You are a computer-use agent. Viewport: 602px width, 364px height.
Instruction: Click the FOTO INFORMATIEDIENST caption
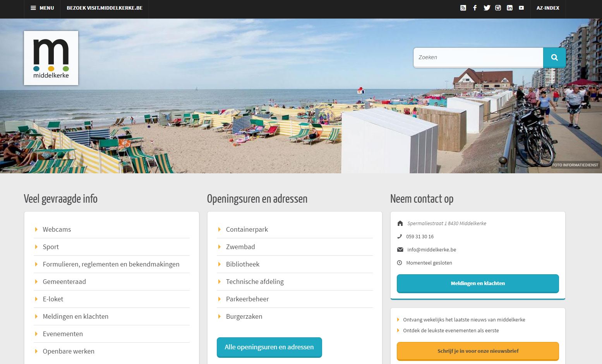575,165
